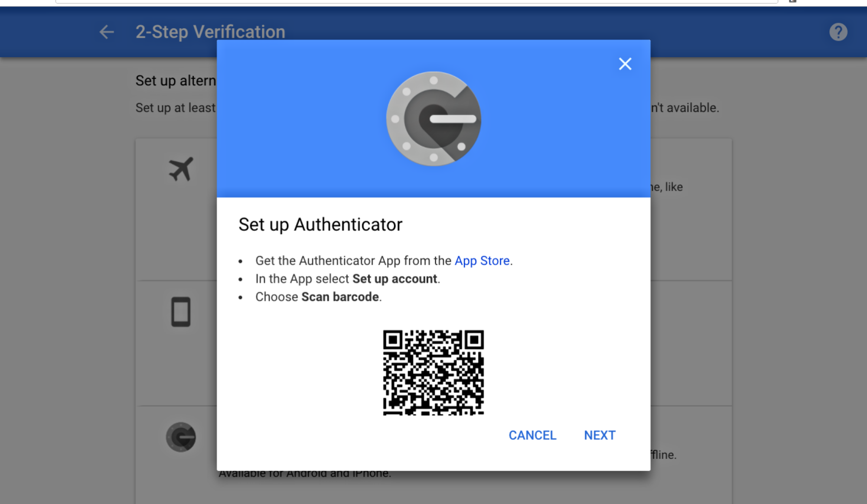Select the phone icon in background list
The height and width of the screenshot is (504, 867).
click(181, 312)
